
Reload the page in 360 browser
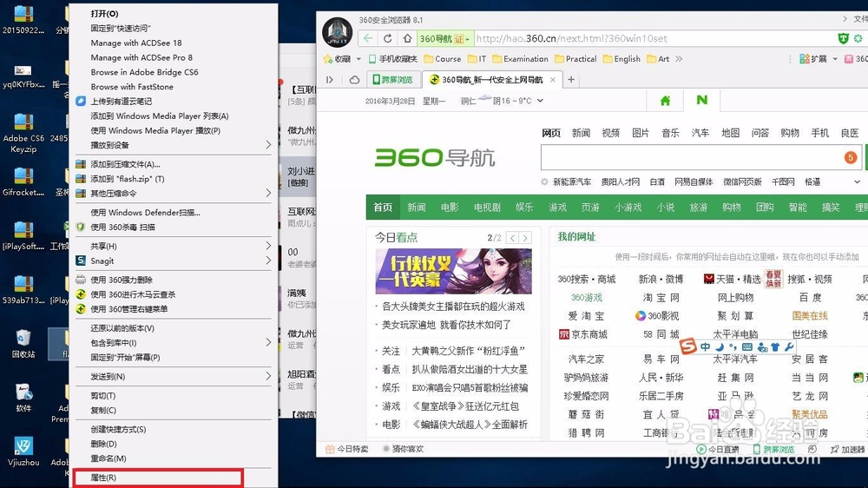coord(387,38)
